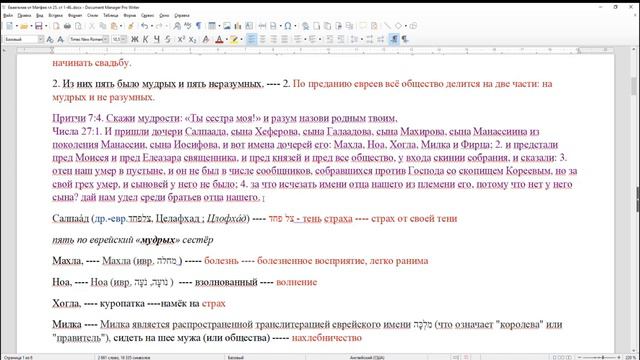Insert a basic diamond shape
The image size is (640, 360).
pyautogui.click(x=398, y=26)
